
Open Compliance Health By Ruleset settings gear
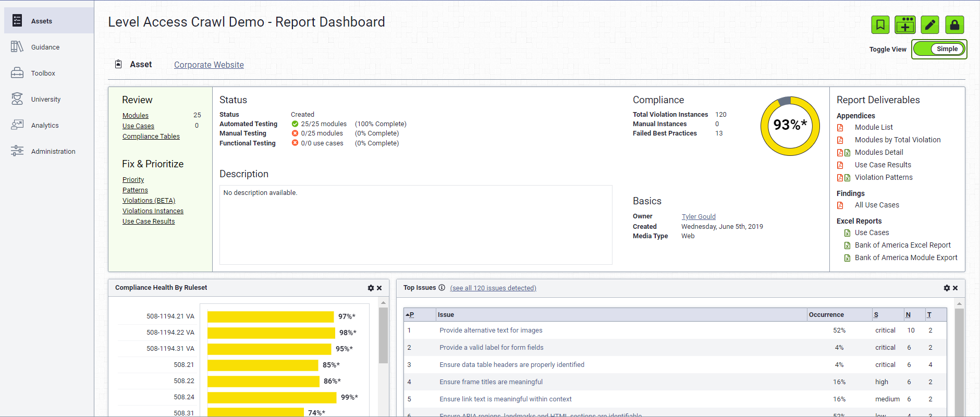[x=371, y=288]
